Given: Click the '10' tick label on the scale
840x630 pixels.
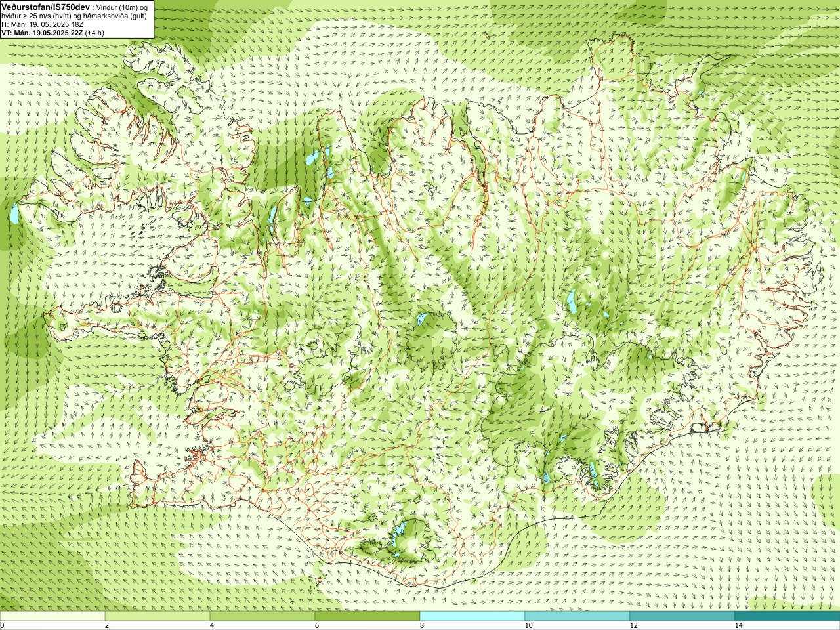Looking at the screenshot, I should (528, 625).
